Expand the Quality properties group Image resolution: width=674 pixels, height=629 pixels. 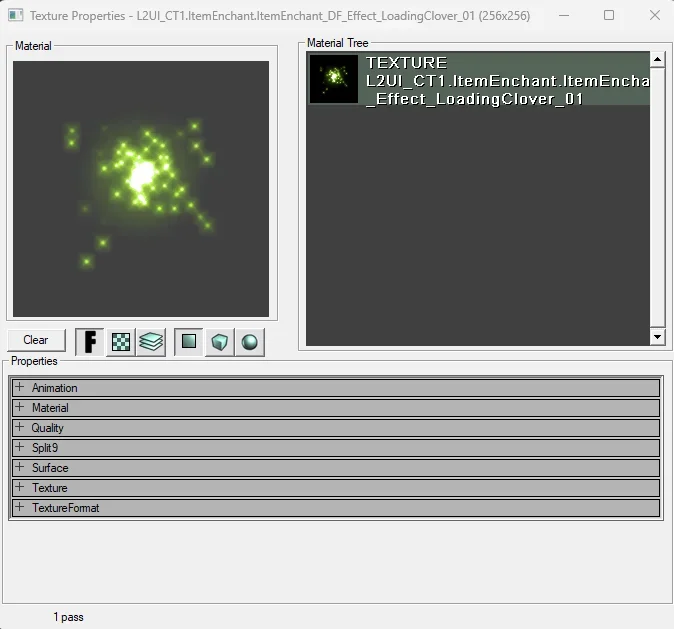coord(19,427)
